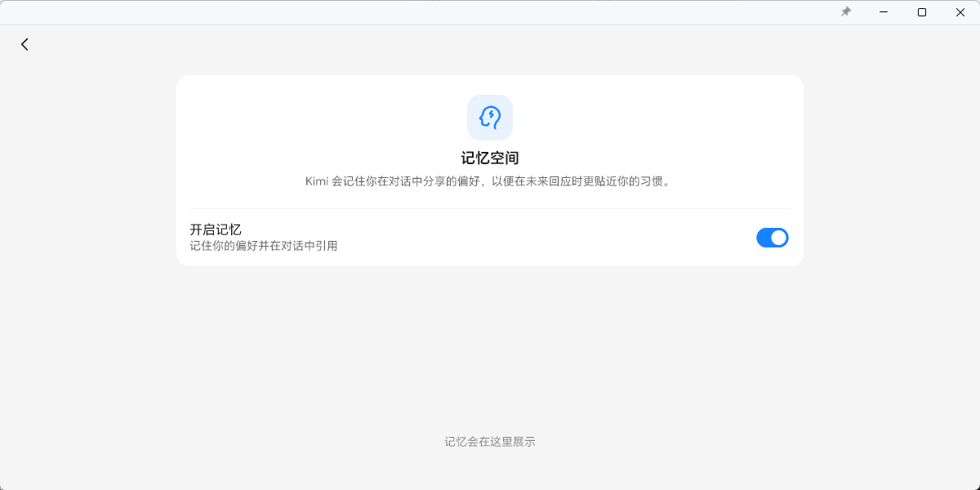Switch the blue memory toggle state

pos(773,238)
